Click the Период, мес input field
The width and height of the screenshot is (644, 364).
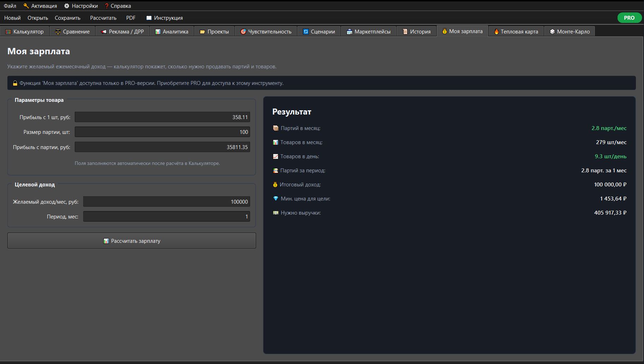(166, 216)
